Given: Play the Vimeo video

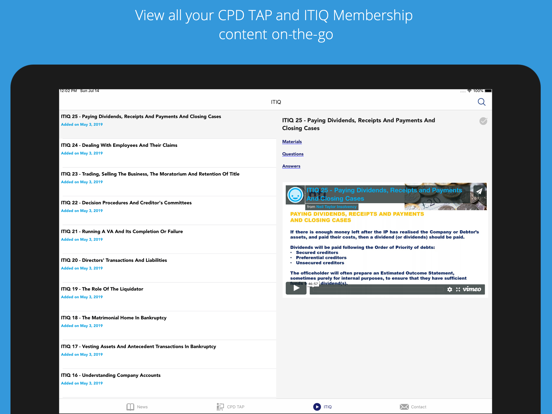Looking at the screenshot, I should pyautogui.click(x=296, y=288).
